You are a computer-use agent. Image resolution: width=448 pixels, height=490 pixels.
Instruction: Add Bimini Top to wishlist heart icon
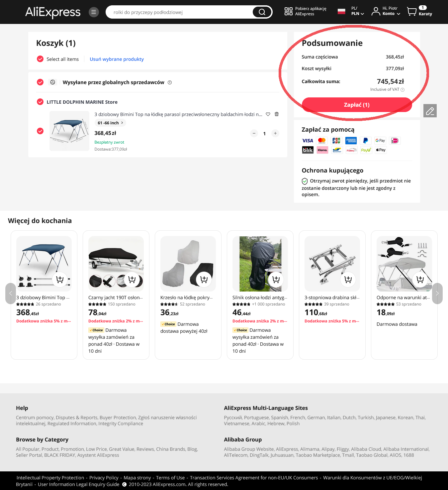[x=268, y=114]
